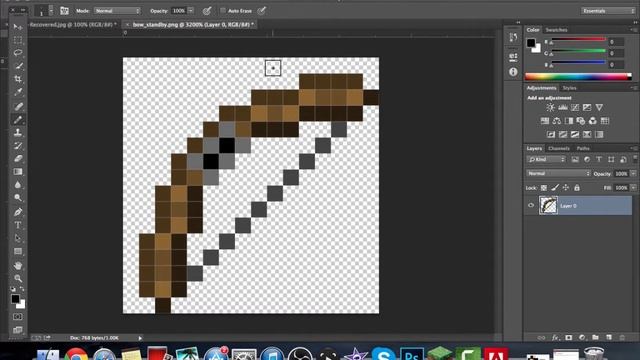This screenshot has height=360, width=640.
Task: Toggle lock position for the layer
Action: 566,188
